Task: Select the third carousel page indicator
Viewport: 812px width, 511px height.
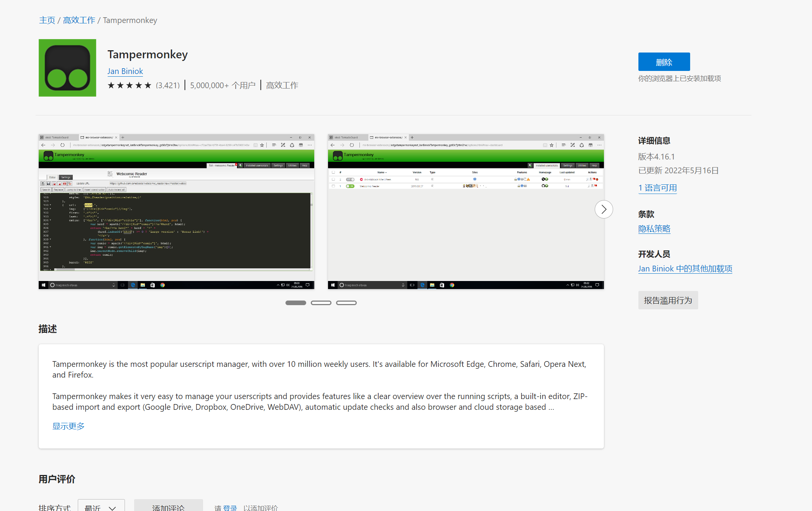Action: point(346,303)
